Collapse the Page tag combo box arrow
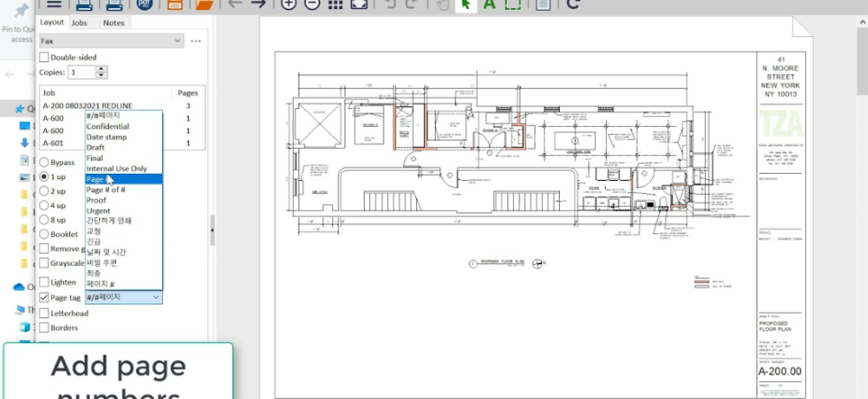The width and height of the screenshot is (868, 399). [156, 298]
